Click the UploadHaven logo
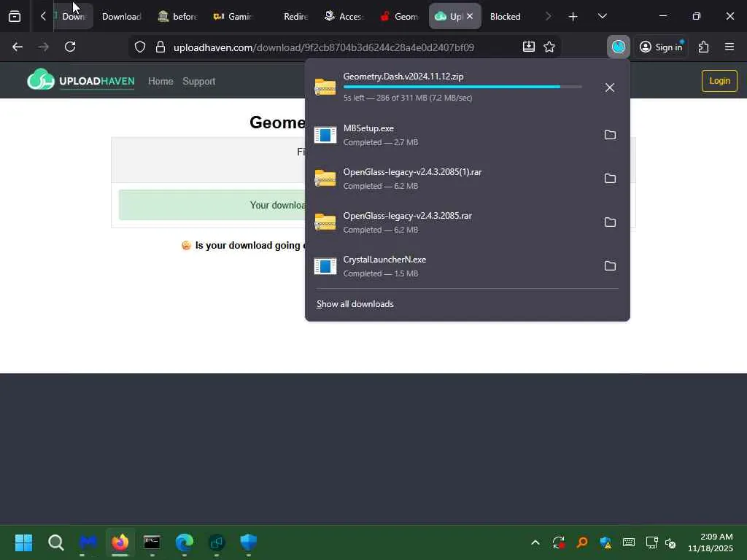This screenshot has width=747, height=560. click(x=81, y=80)
